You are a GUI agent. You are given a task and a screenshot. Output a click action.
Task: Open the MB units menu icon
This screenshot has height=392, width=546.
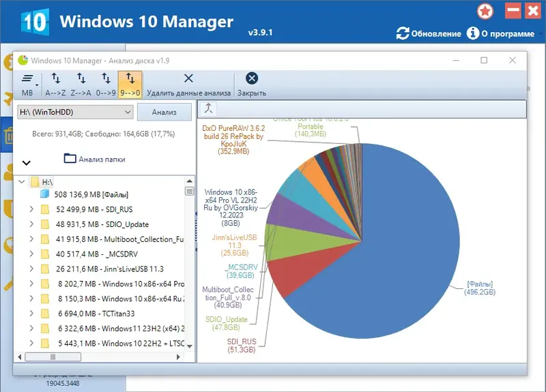[x=29, y=85]
